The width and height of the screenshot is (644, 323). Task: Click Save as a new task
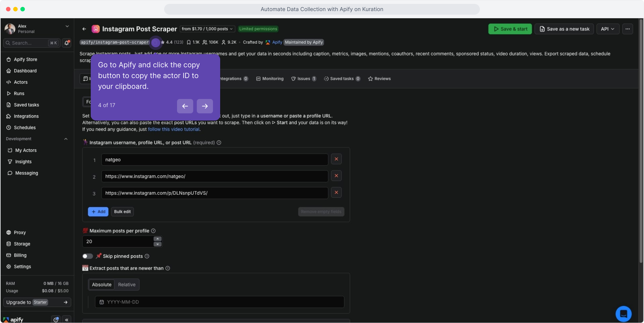(564, 29)
